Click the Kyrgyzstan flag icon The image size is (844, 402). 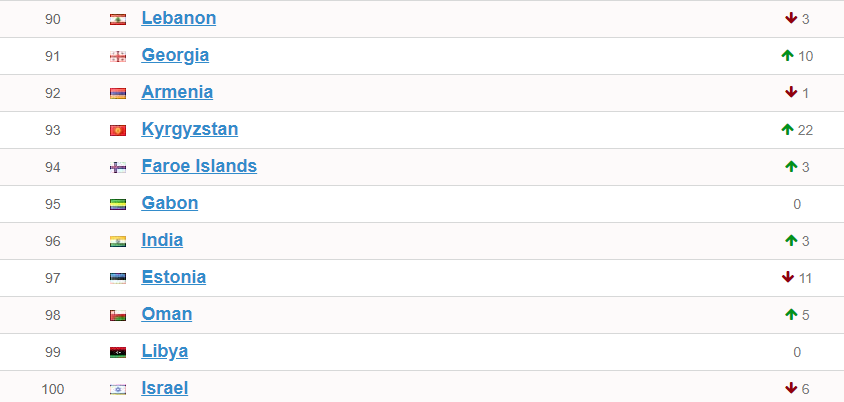point(118,130)
